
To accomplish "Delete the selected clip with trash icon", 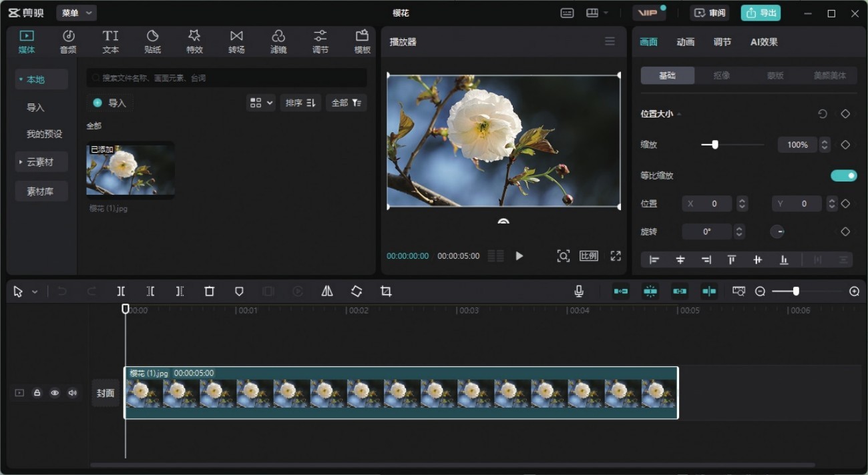I will 210,292.
